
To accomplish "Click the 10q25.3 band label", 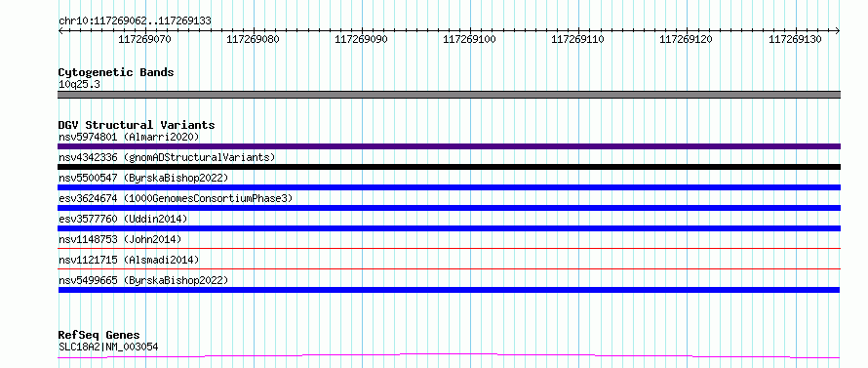I will (79, 85).
